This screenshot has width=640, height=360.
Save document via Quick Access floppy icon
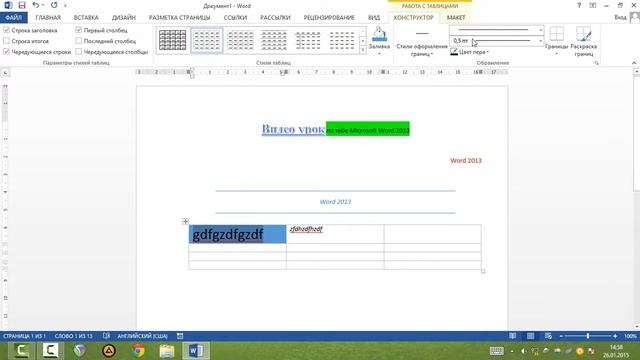point(22,5)
